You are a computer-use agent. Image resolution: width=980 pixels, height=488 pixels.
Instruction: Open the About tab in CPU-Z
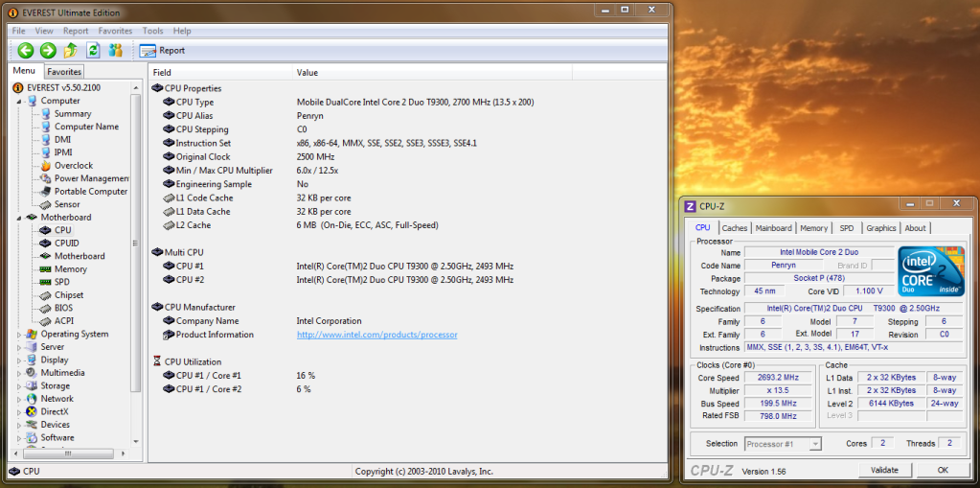pyautogui.click(x=916, y=228)
